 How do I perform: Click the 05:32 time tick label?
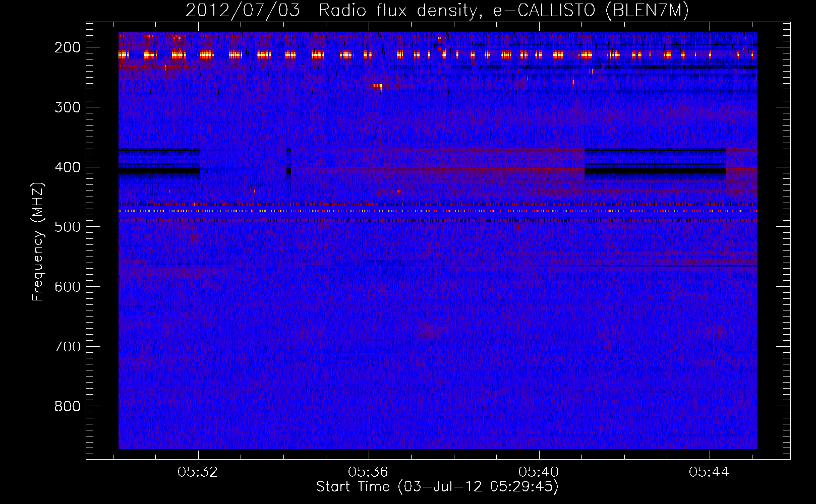click(198, 472)
